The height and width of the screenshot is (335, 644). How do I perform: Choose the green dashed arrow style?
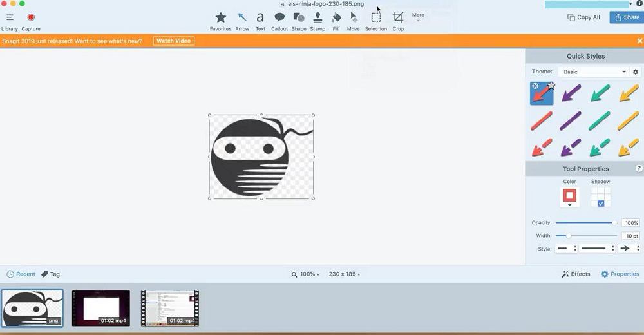[x=600, y=148]
